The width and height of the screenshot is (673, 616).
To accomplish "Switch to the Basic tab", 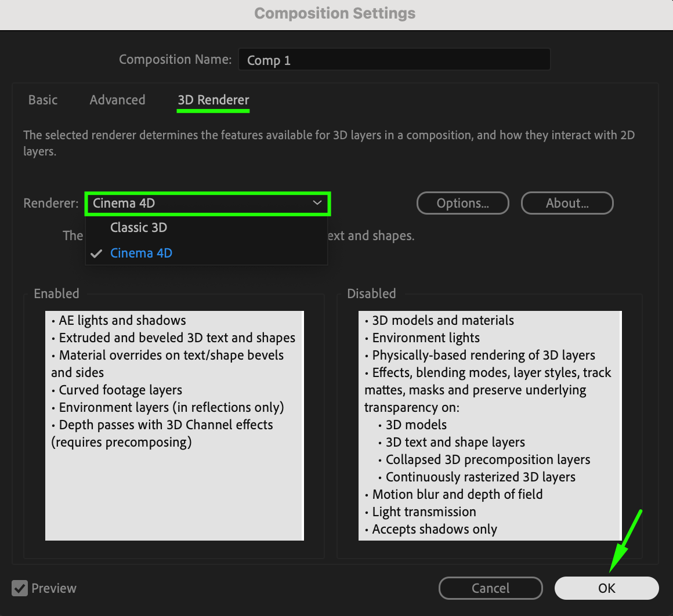I will coord(43,100).
